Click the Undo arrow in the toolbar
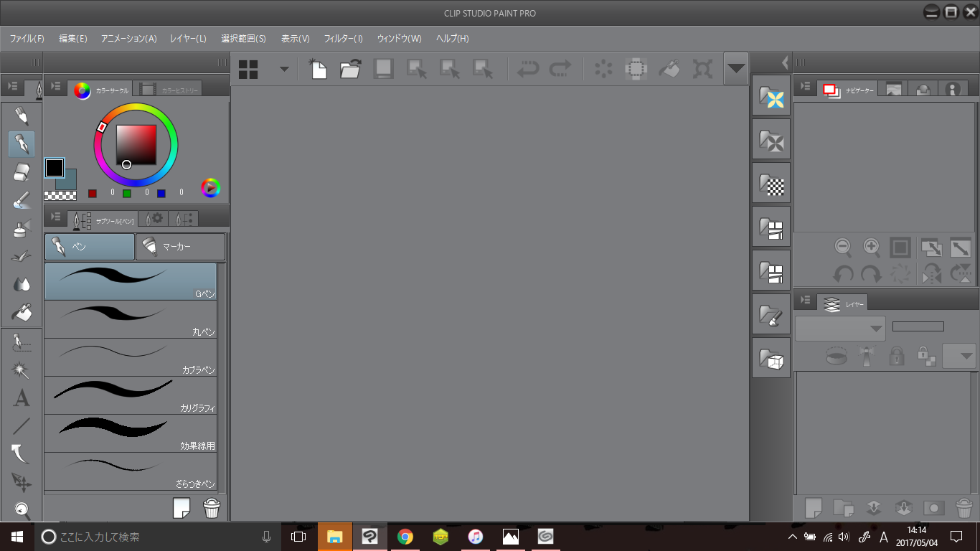The height and width of the screenshot is (551, 980). [x=527, y=69]
